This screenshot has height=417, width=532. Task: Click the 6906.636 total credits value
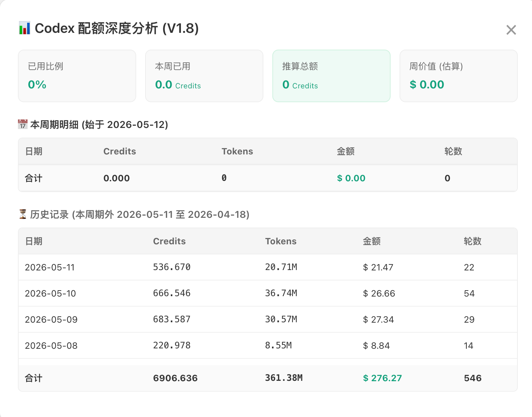pyautogui.click(x=175, y=378)
